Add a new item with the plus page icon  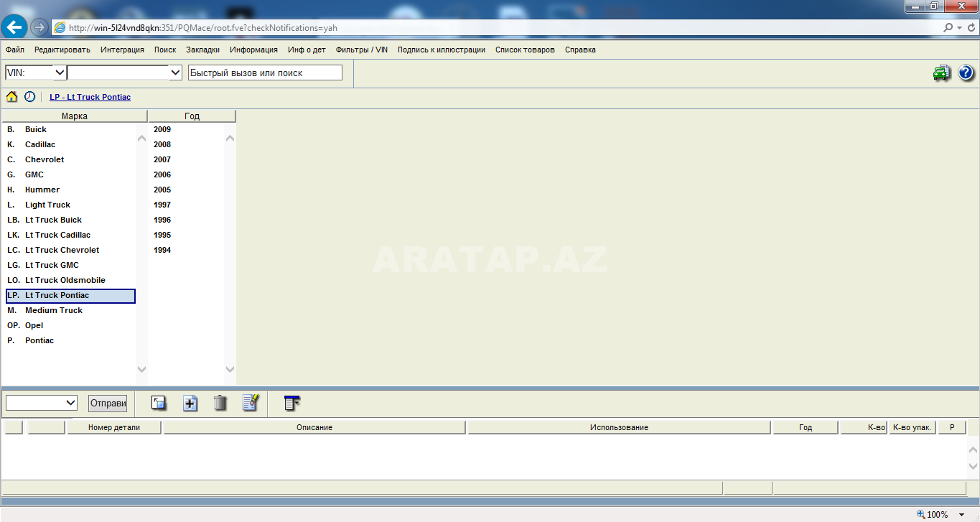(190, 403)
